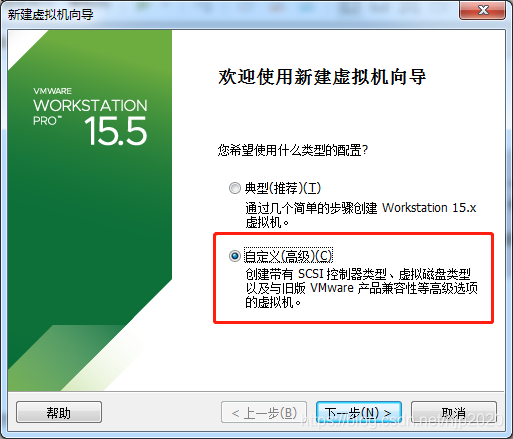Screen dimensions: 513x439
Task: Go back with the 上一步(B) button
Action: (x=264, y=412)
